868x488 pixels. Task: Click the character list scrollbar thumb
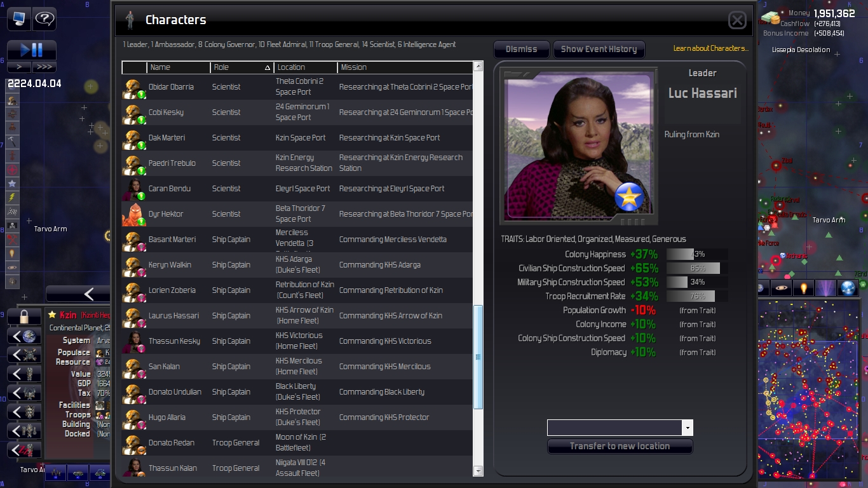pos(478,356)
